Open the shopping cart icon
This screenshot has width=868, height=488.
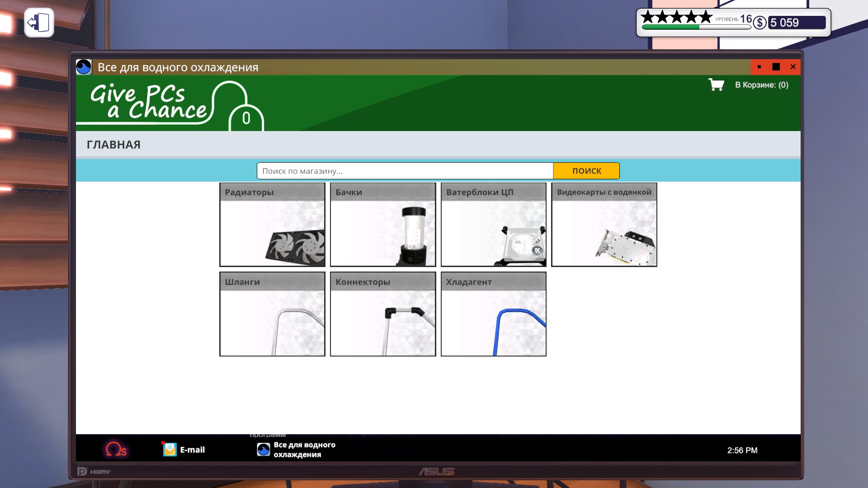(x=716, y=84)
